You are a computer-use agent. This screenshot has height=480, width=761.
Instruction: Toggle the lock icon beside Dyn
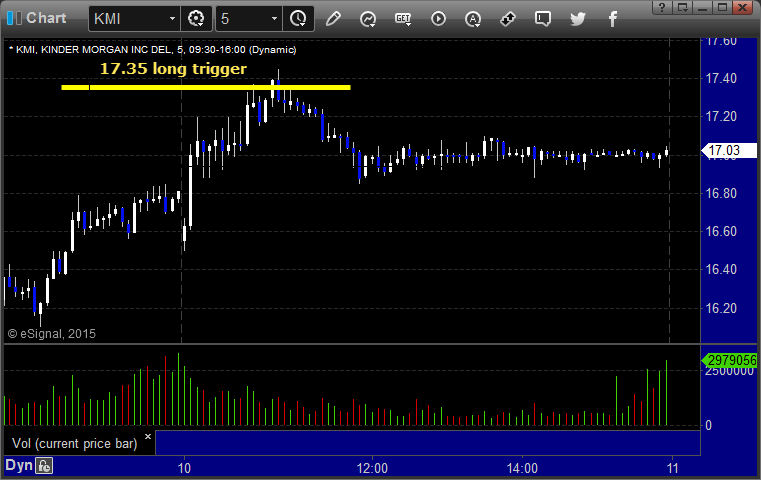click(44, 466)
